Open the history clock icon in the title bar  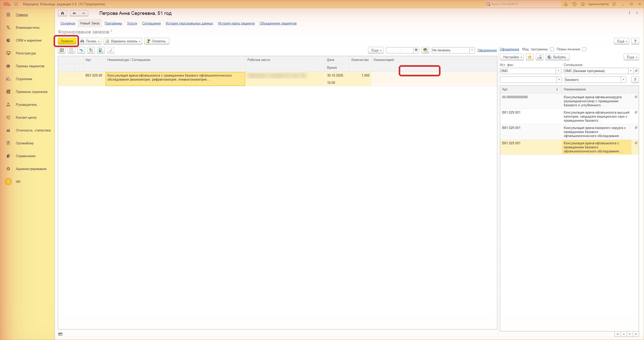pos(574,4)
